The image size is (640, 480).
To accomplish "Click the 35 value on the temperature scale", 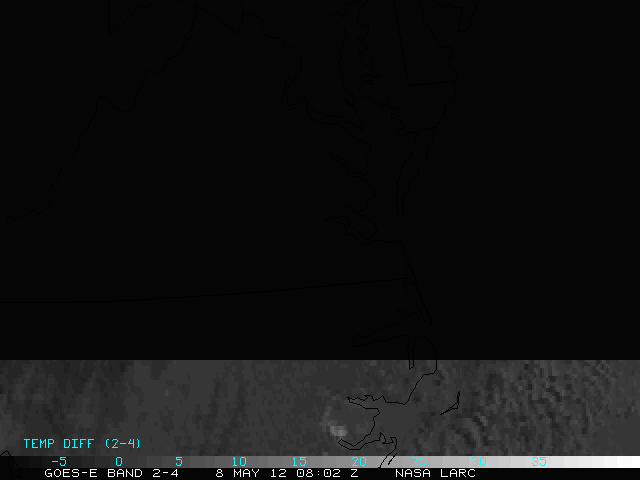I will (538, 461).
